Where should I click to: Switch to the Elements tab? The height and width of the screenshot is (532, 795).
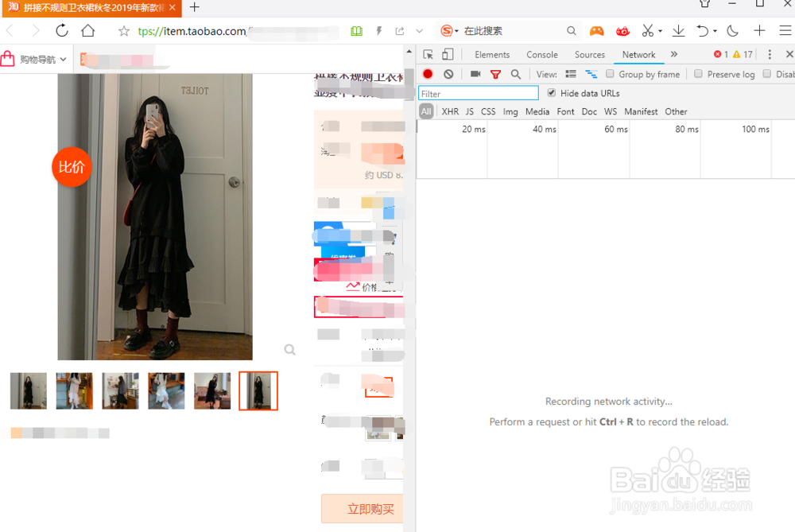click(x=492, y=55)
